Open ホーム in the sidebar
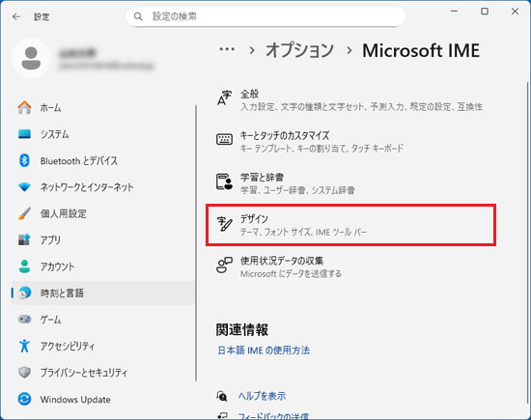The width and height of the screenshot is (531, 420). (x=103, y=108)
